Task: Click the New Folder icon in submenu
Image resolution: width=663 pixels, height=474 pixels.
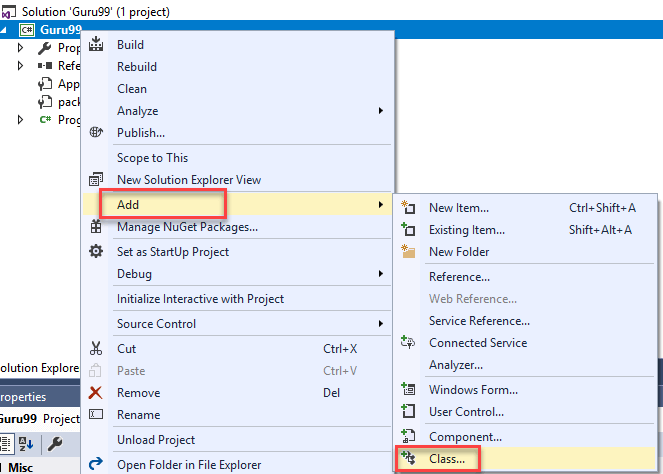Action: [x=407, y=252]
